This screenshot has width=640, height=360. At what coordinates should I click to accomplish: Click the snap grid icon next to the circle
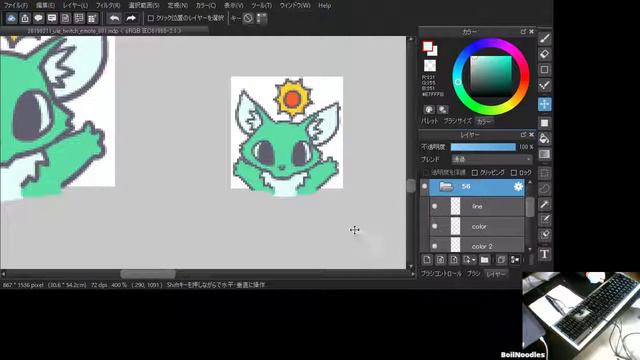click(x=262, y=18)
